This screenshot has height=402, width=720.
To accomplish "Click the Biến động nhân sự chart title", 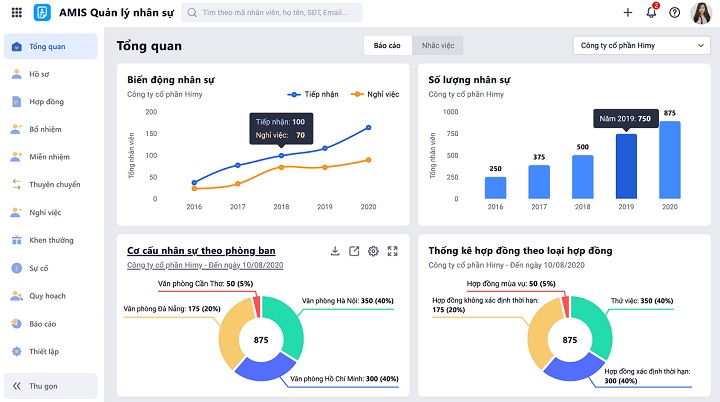I will (x=171, y=80).
